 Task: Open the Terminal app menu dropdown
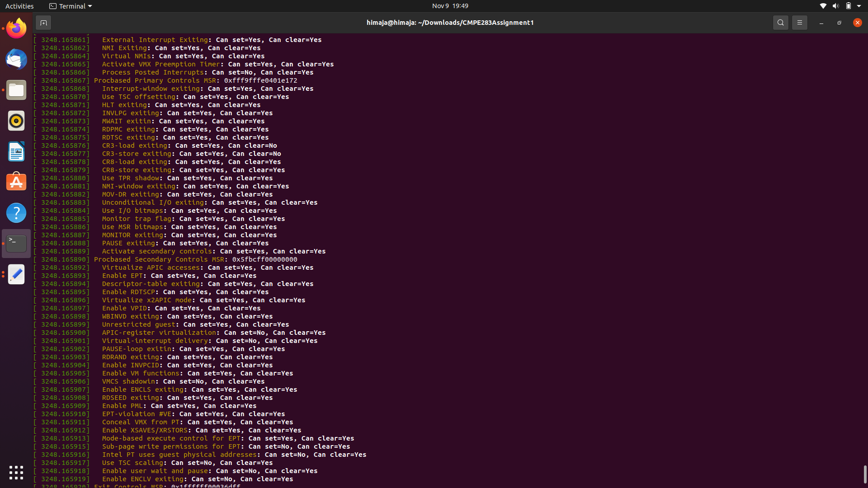pyautogui.click(x=71, y=6)
